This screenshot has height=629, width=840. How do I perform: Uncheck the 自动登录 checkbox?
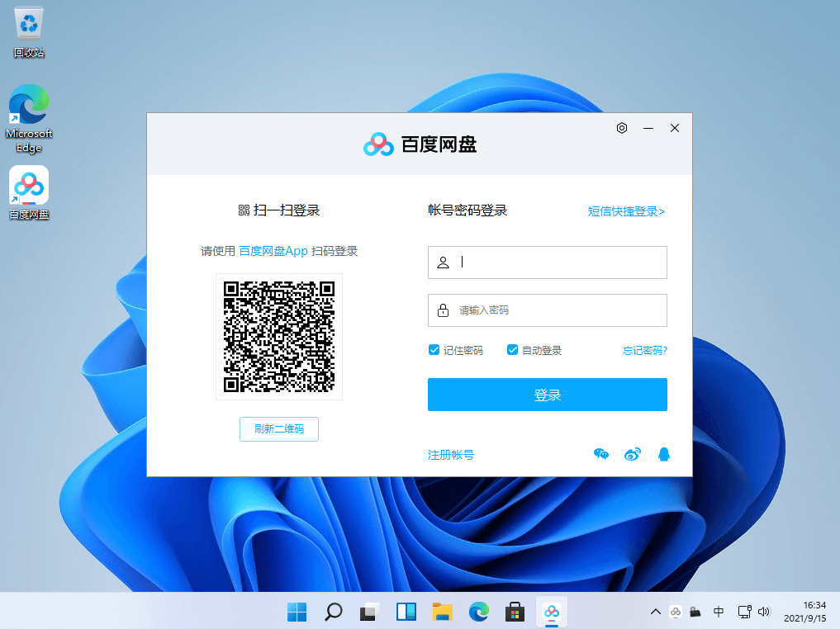point(512,350)
